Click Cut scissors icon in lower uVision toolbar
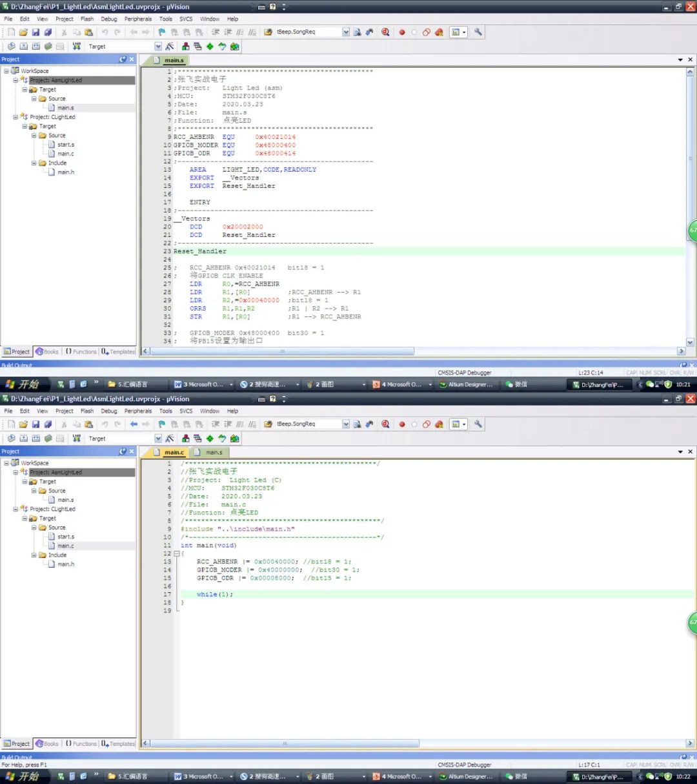697x784 pixels. click(x=64, y=424)
